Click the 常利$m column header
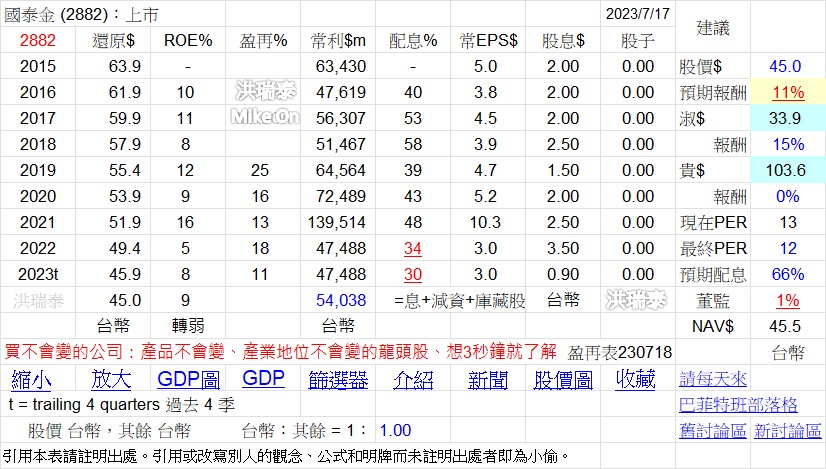The height and width of the screenshot is (469, 826). pyautogui.click(x=338, y=41)
